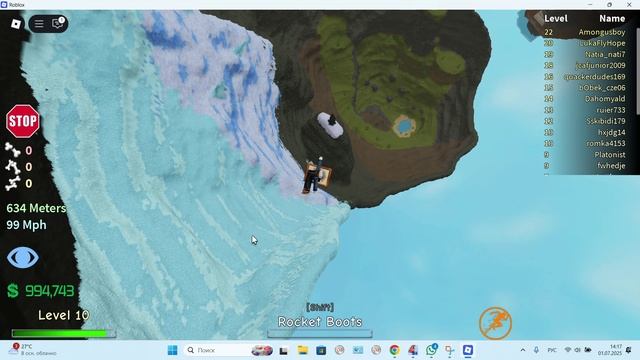640x360 pixels.
Task: Click the red STOP sign button
Action: pyautogui.click(x=23, y=121)
